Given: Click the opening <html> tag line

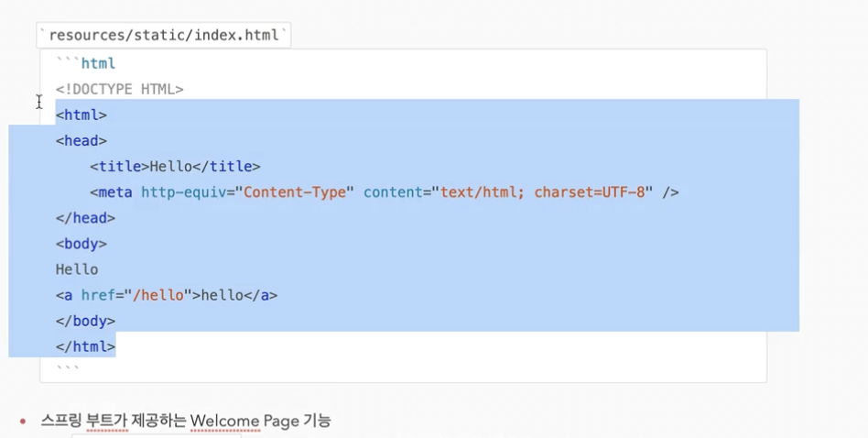Looking at the screenshot, I should pyautogui.click(x=81, y=115).
